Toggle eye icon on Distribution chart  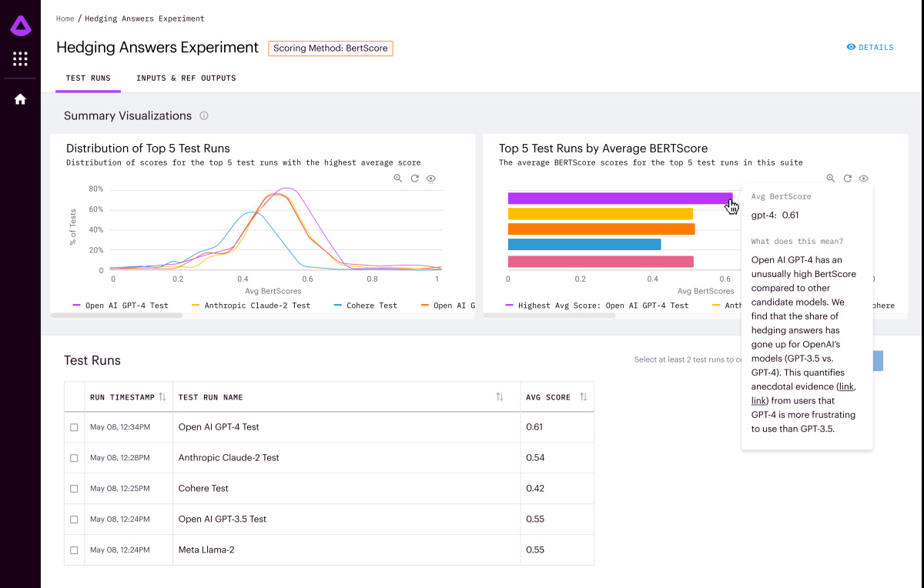tap(431, 179)
